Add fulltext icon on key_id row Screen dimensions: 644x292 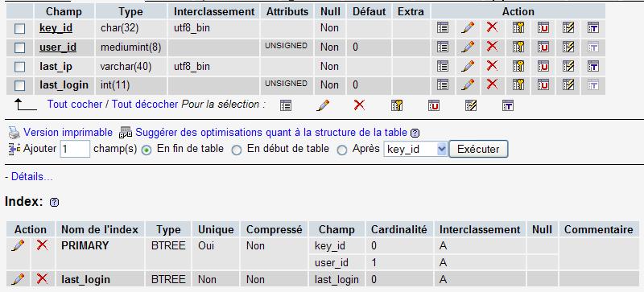[x=592, y=28]
